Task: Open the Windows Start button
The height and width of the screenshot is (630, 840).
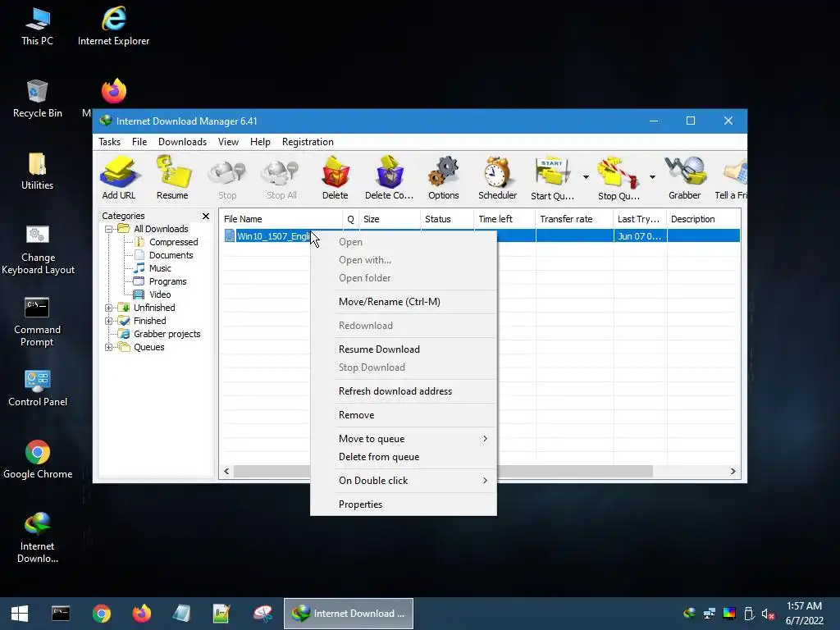Action: [20, 614]
